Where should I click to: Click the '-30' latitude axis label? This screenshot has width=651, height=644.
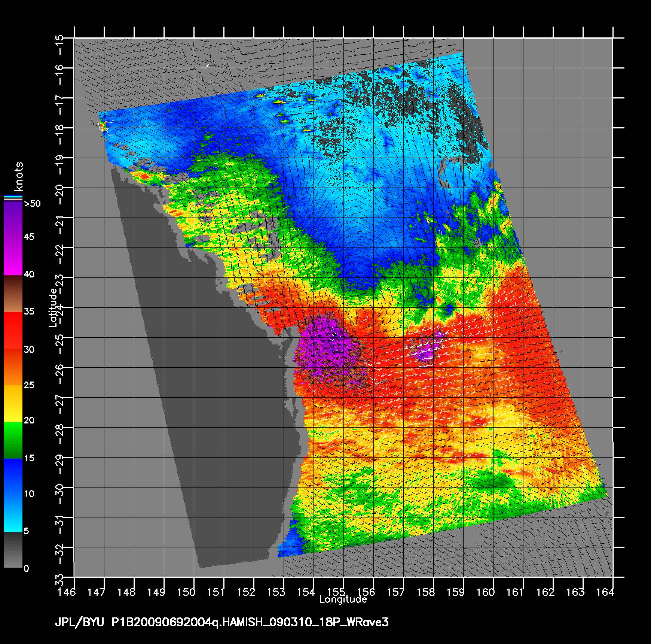(x=60, y=494)
